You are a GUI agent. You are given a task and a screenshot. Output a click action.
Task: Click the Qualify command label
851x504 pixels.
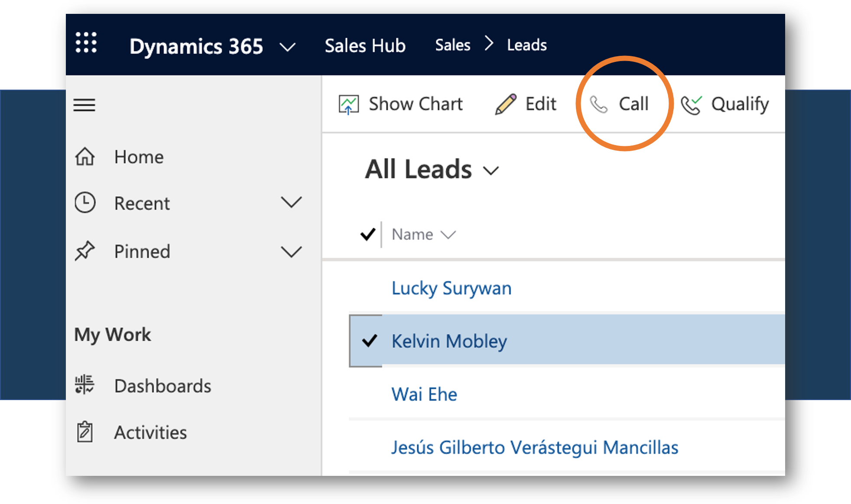[740, 105]
